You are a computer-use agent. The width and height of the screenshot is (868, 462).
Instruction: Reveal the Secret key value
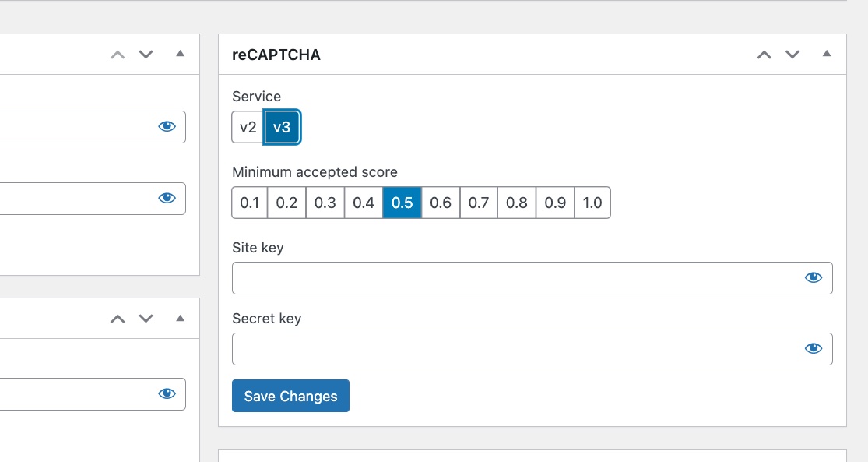814,349
